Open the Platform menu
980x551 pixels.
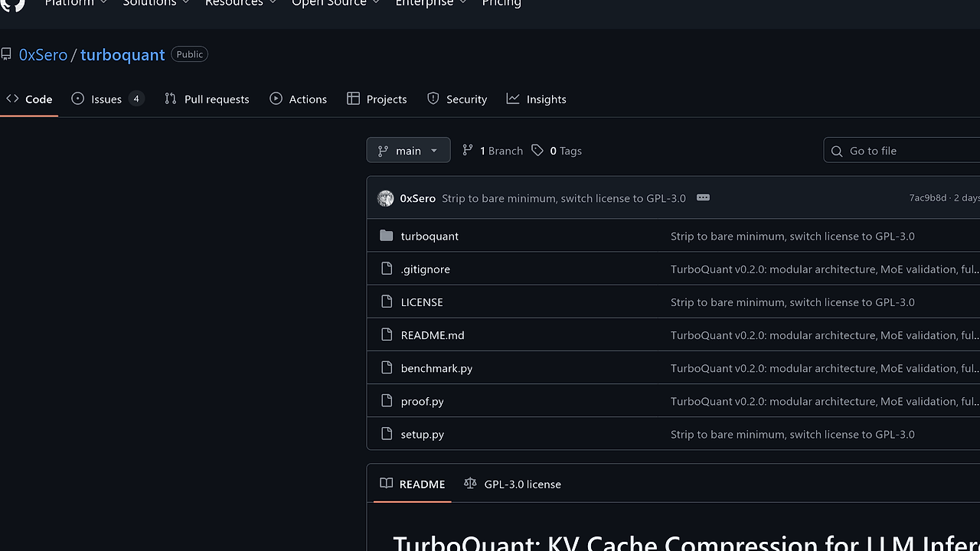75,3
